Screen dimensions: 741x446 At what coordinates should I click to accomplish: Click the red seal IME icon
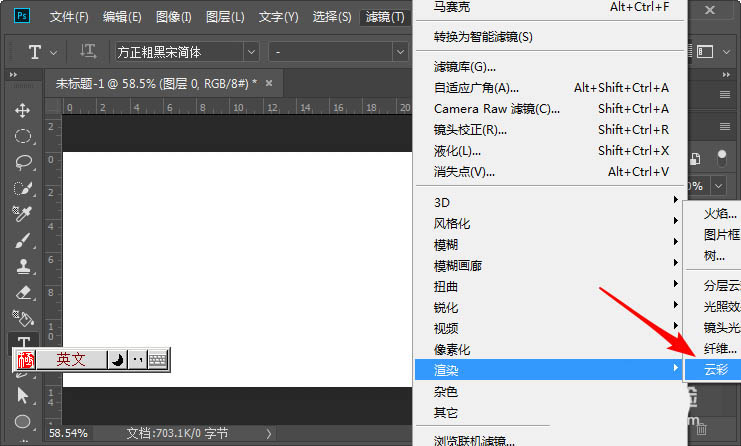click(26, 360)
